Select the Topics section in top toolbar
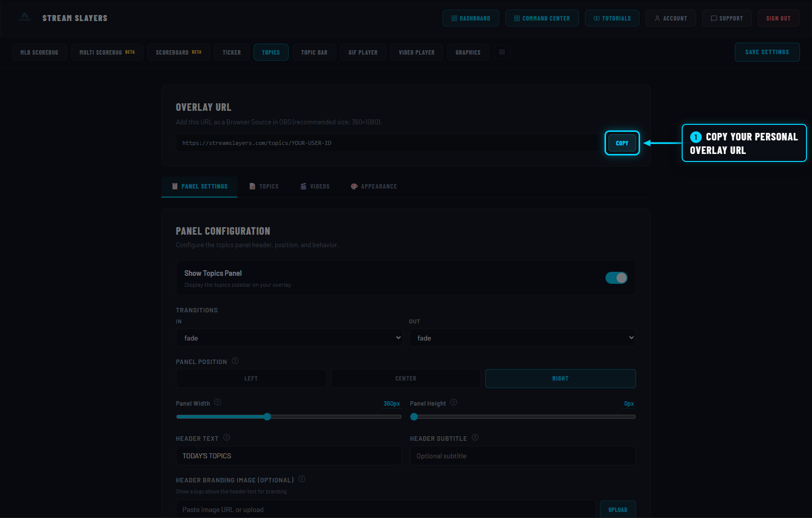 pos(271,52)
